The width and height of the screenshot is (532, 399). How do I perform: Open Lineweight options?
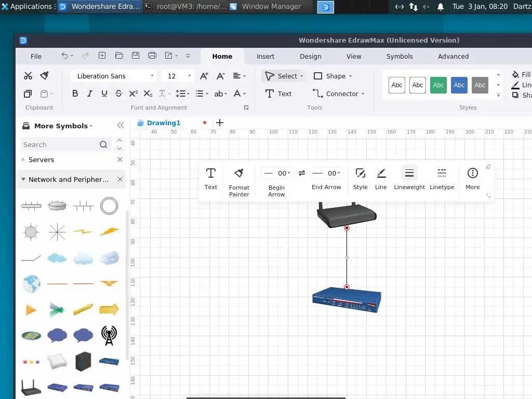(x=409, y=179)
